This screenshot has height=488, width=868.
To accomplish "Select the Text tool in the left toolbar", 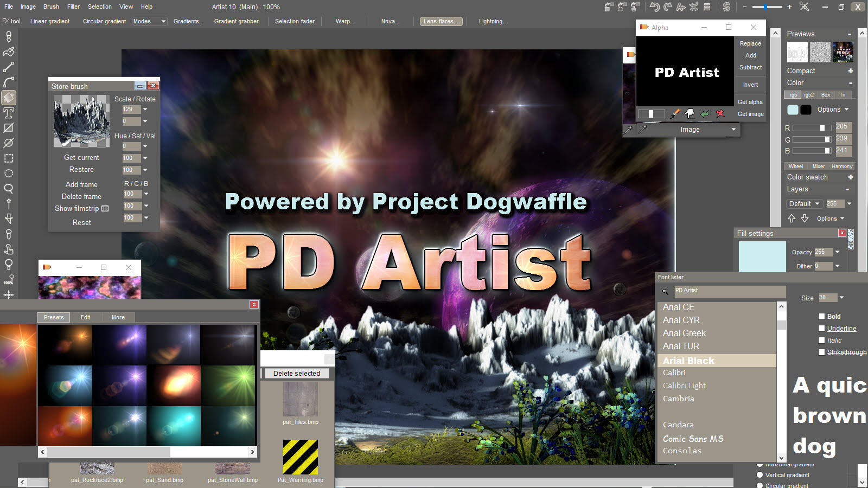I will click(8, 113).
